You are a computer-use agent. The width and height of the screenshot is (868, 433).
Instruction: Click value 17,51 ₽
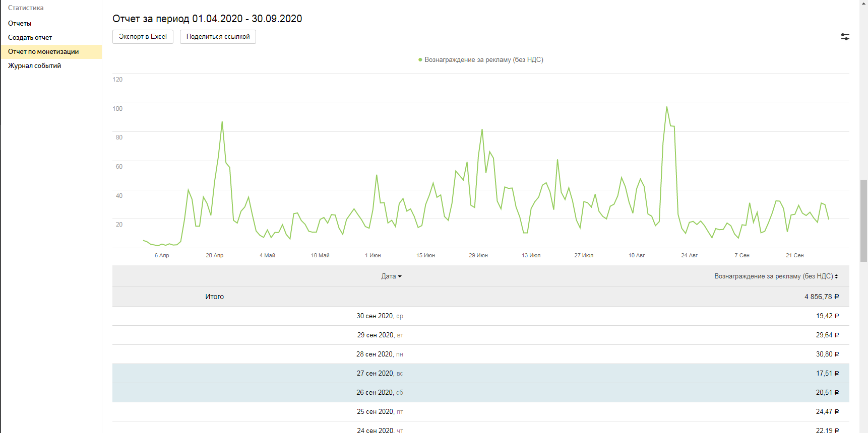[828, 374]
